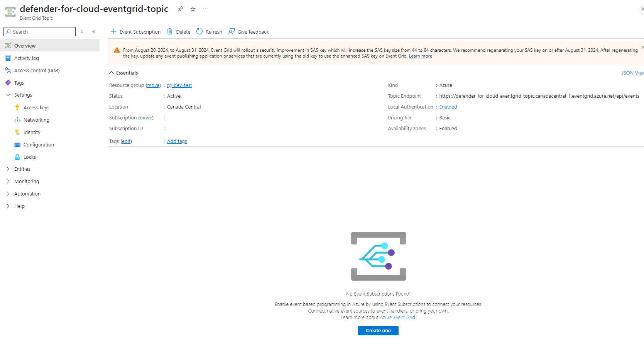Open the JSON View link
This screenshot has height=345, width=644.
[632, 73]
